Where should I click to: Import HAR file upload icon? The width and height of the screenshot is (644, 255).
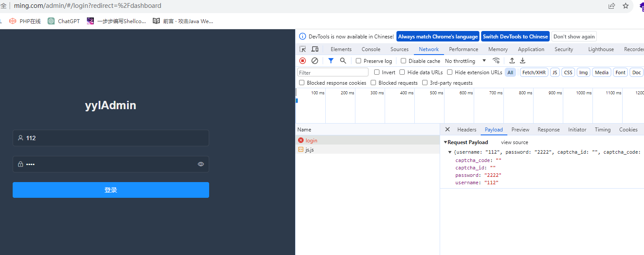click(x=512, y=61)
